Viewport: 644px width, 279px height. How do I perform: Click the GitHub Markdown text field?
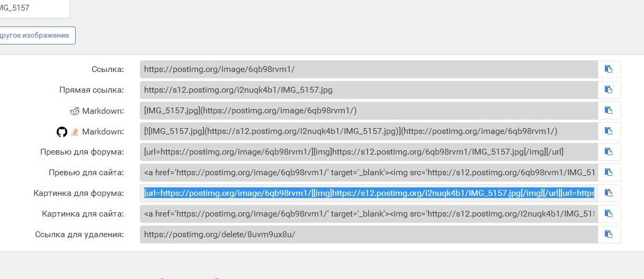click(x=369, y=131)
